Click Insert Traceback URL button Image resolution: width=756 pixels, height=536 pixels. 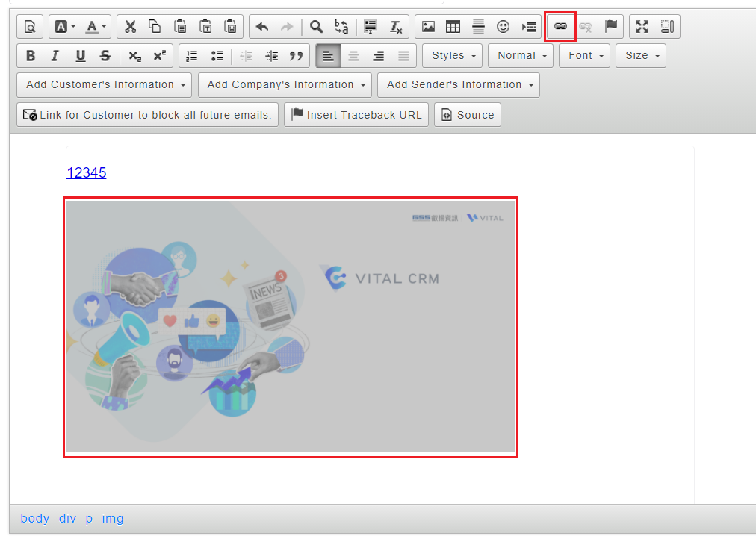(356, 115)
